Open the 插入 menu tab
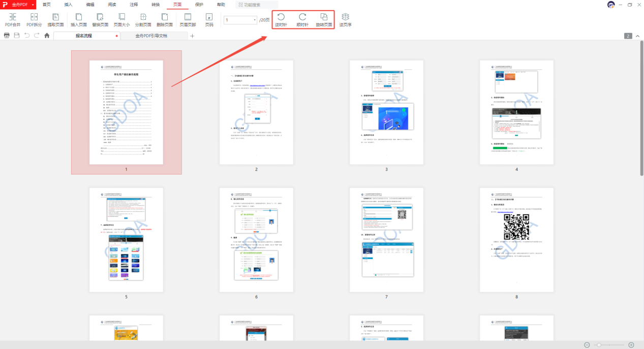This screenshot has height=349, width=644. 68,4
